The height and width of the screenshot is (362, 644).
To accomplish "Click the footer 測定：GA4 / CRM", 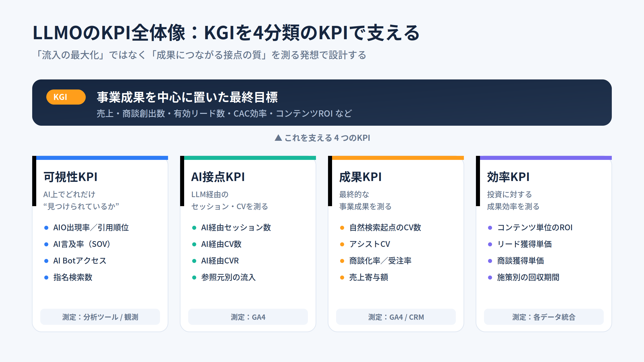I will tap(396, 317).
